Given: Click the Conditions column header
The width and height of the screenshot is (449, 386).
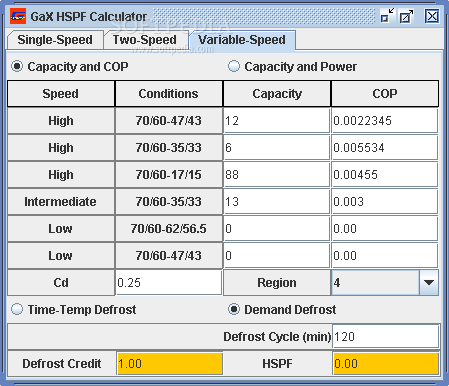Looking at the screenshot, I should pyautogui.click(x=168, y=94).
